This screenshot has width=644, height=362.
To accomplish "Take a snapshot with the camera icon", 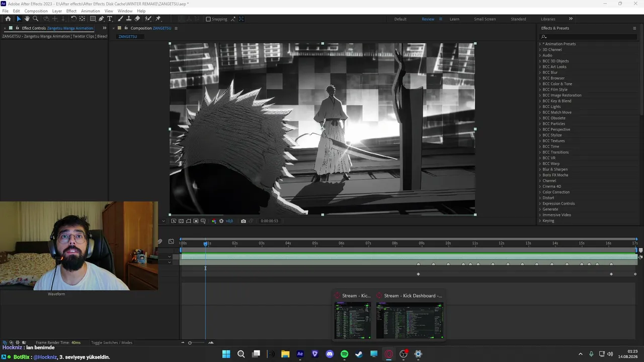I will pos(244,221).
